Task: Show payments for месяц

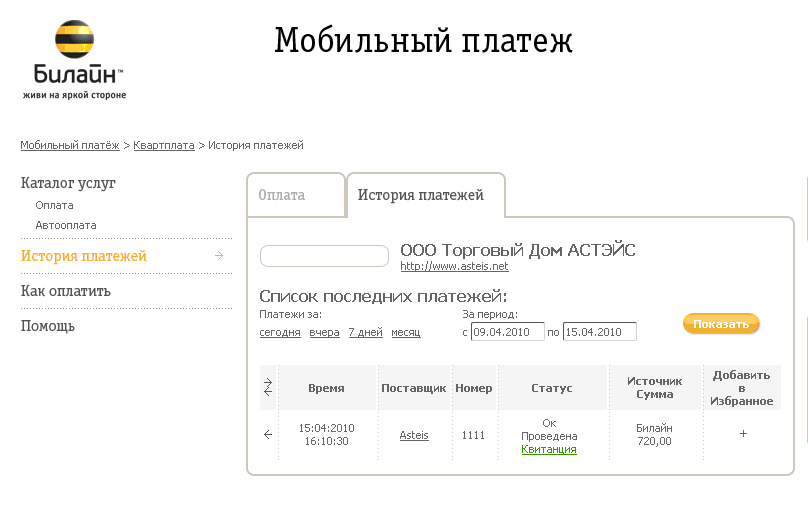Action: 405,332
